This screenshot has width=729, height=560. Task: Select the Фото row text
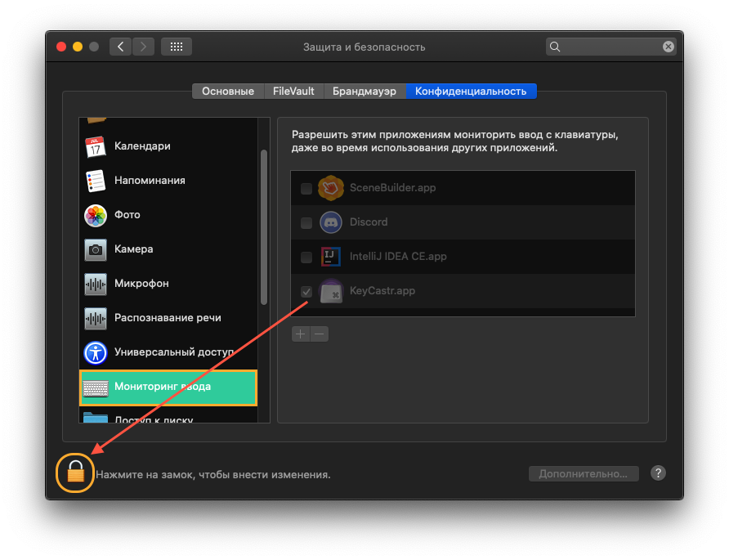(x=127, y=215)
